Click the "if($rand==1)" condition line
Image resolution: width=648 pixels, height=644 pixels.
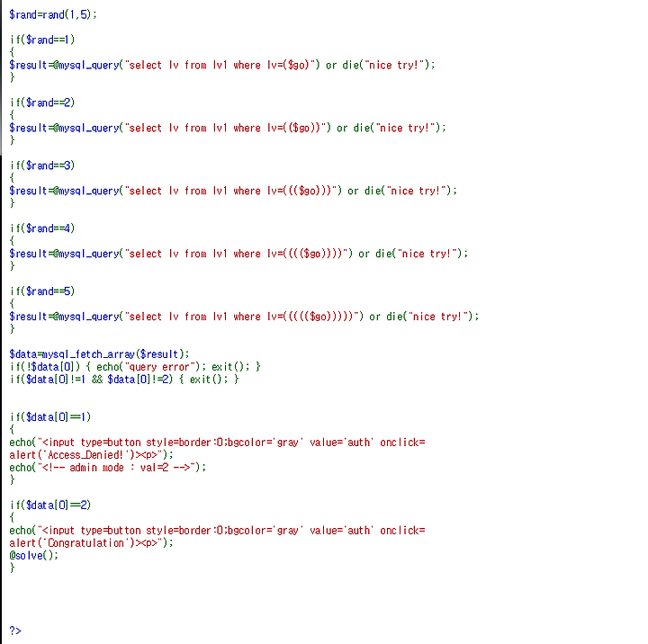point(42,40)
